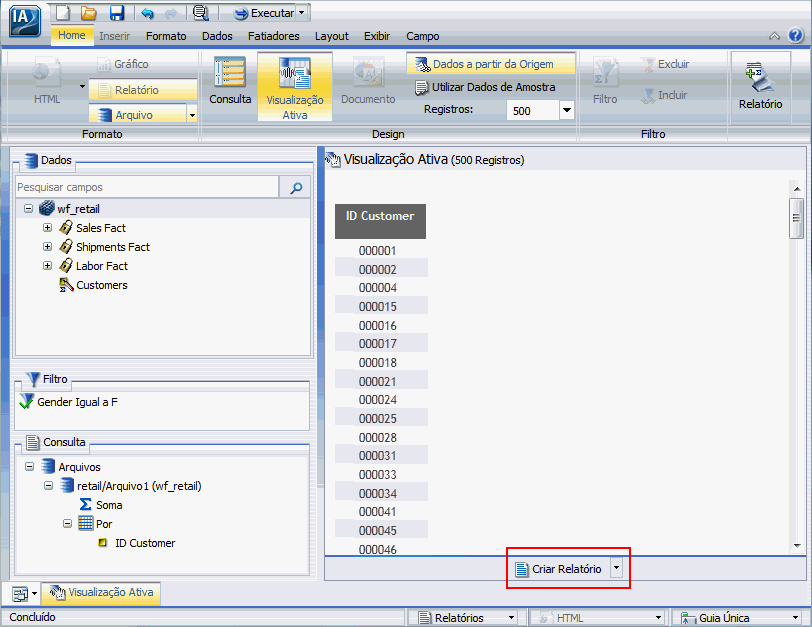The image size is (812, 627).
Task: Select Utilizar Dados de Amostra
Action: point(485,88)
